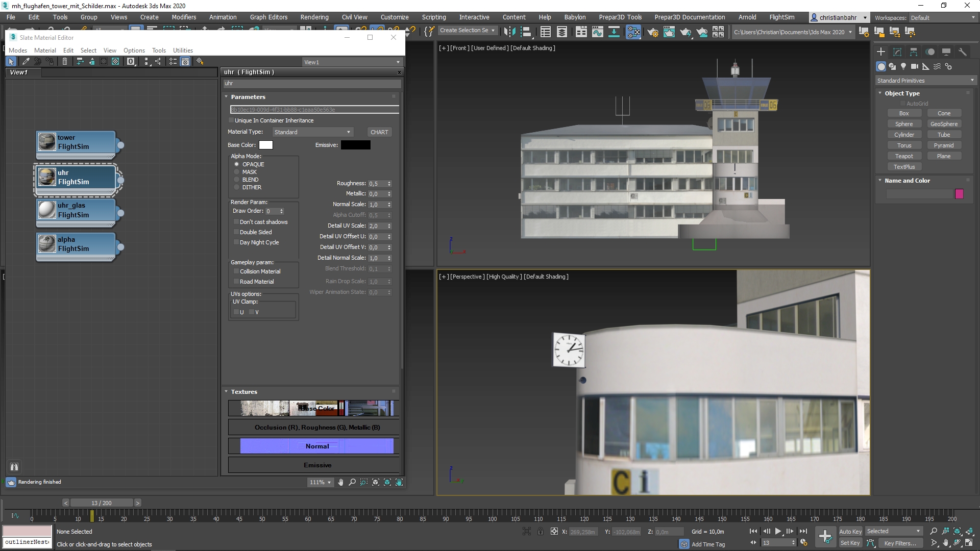Open the Key Filters button
This screenshot has height=551, width=980.
900,543
